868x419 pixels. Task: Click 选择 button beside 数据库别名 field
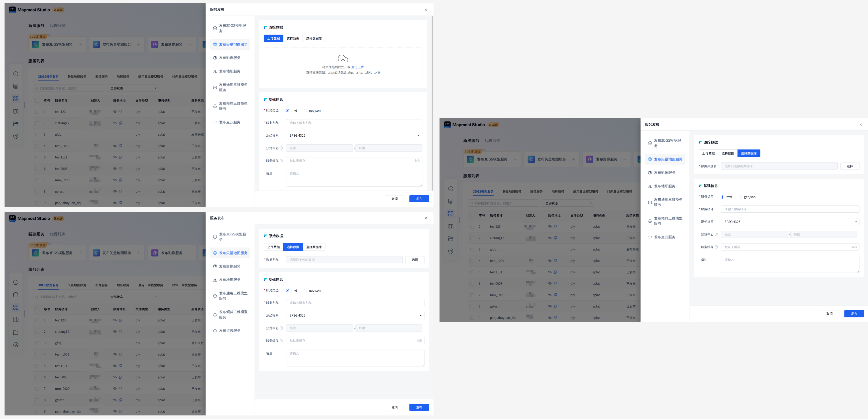click(x=849, y=166)
